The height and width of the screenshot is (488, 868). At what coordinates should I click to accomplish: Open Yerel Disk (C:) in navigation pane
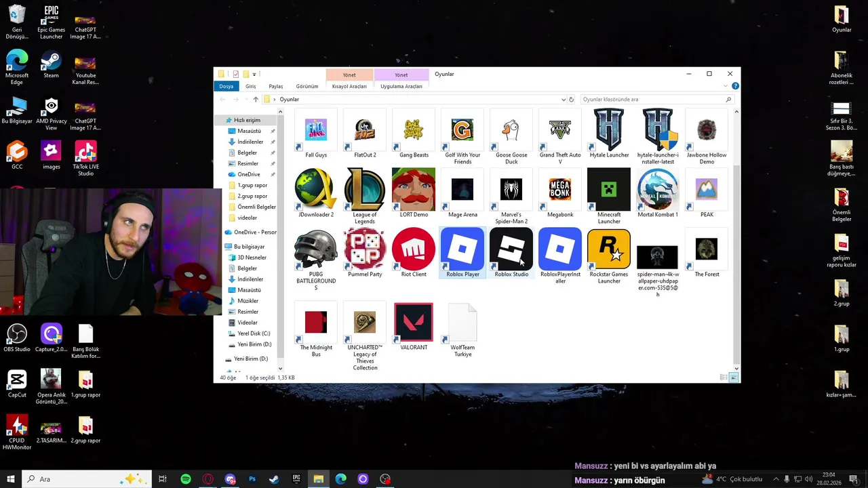coord(254,333)
